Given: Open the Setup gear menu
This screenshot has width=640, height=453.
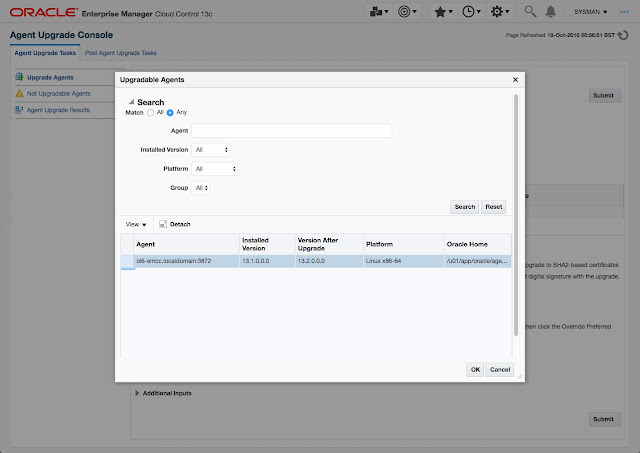Looking at the screenshot, I should pyautogui.click(x=500, y=12).
